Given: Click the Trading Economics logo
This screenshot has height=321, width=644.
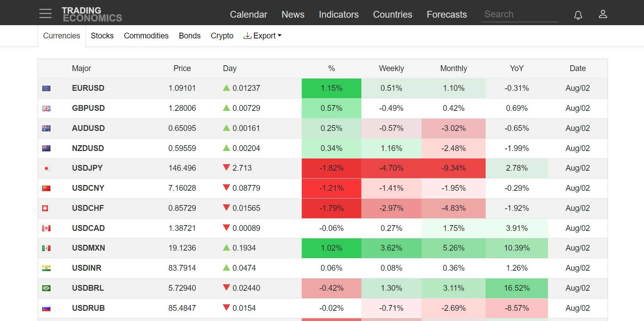Looking at the screenshot, I should pyautogui.click(x=92, y=14).
